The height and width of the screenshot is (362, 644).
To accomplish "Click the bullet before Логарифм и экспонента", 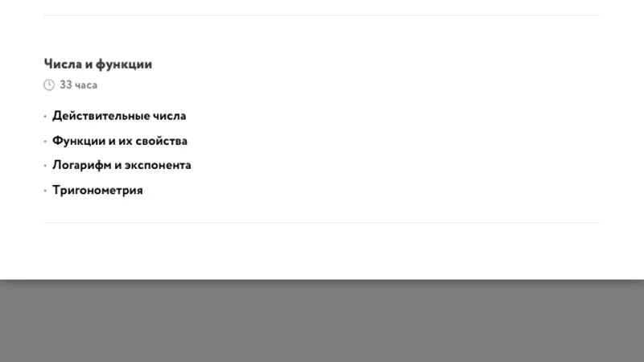I will tap(45, 166).
